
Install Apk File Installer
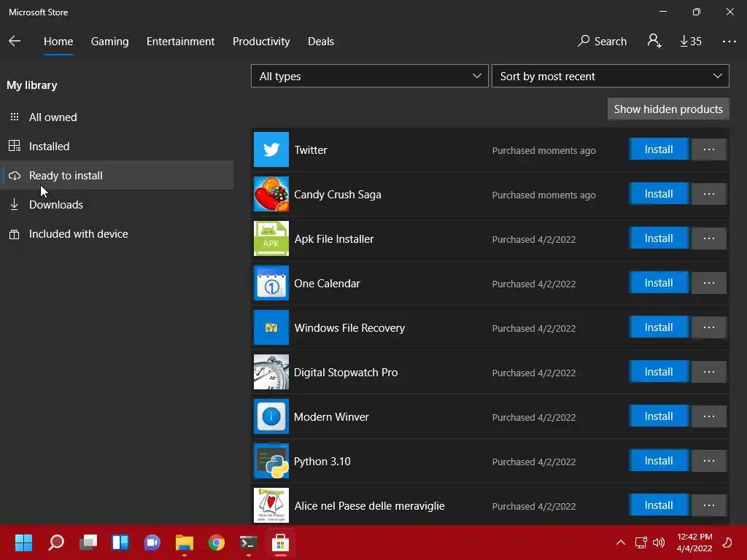click(659, 238)
